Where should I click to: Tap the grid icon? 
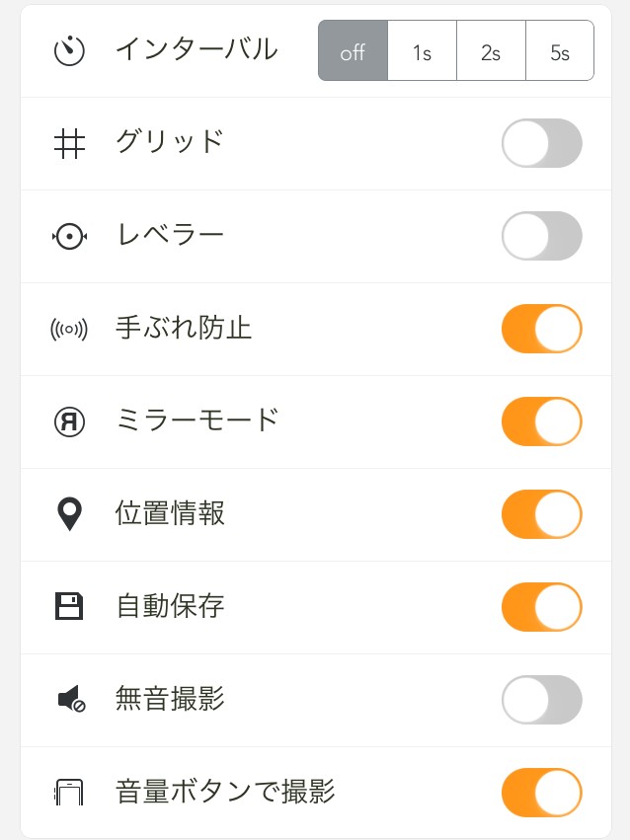point(69,143)
